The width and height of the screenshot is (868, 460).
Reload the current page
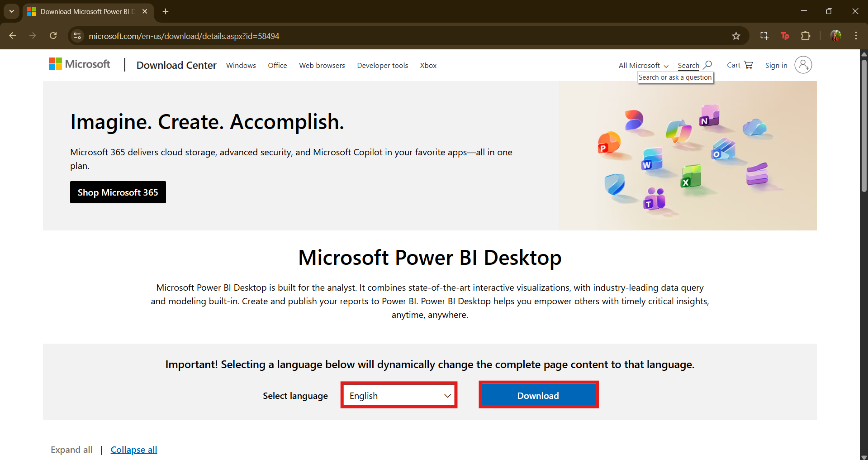tap(53, 36)
